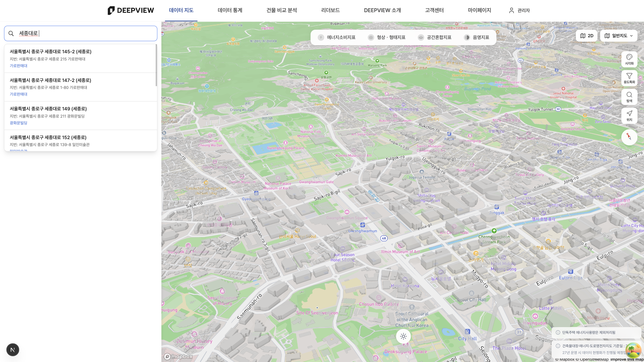Open the 데이터 지도 tab
Screen dimensions: 644x362
coord(181,10)
